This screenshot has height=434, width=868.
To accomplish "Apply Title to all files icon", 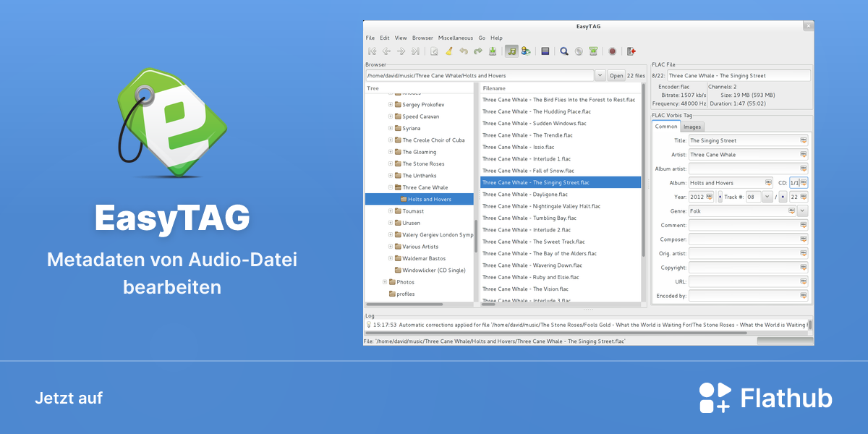I will coord(803,140).
